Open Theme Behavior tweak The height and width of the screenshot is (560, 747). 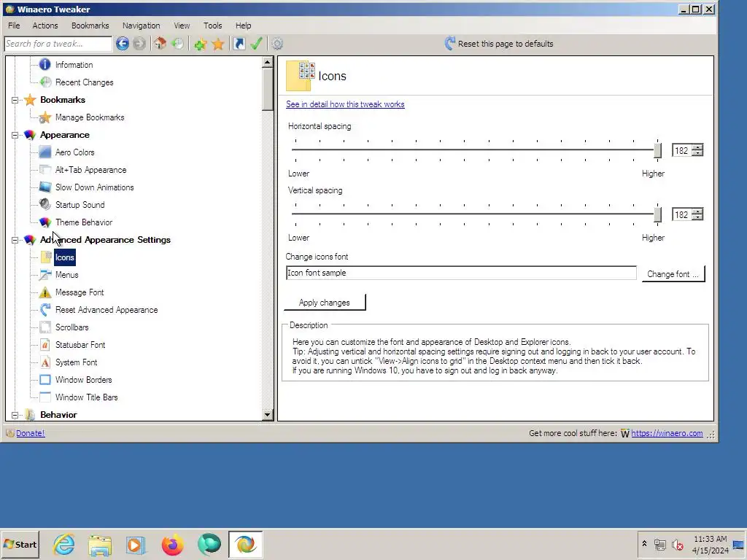(x=84, y=222)
